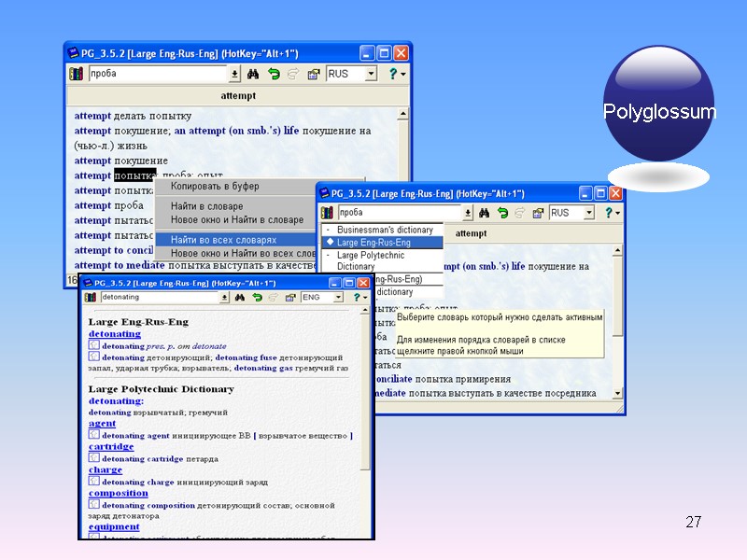This screenshot has width=747, height=560.
Task: Click binoculars search icon in top window
Action: [253, 74]
